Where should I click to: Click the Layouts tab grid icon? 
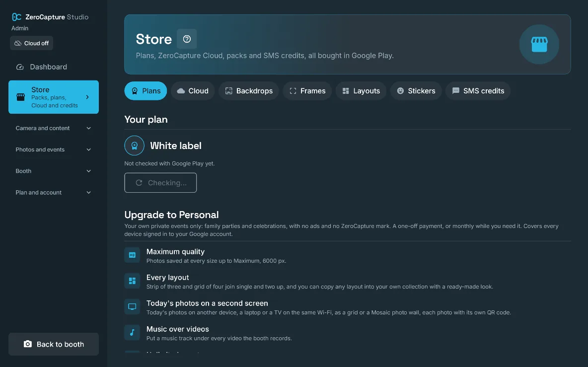coord(346,91)
